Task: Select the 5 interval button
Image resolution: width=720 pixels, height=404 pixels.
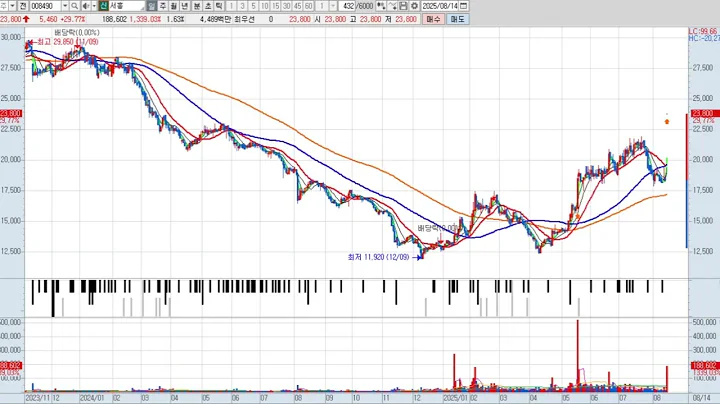Action: (x=253, y=6)
